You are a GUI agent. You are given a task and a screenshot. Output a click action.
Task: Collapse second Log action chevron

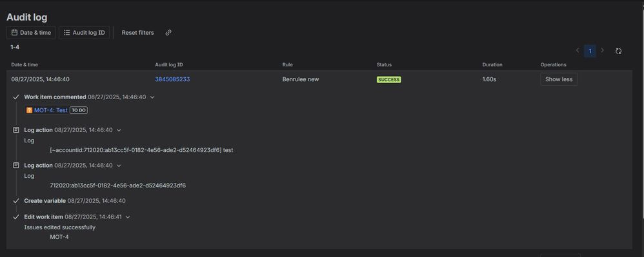coord(119,165)
